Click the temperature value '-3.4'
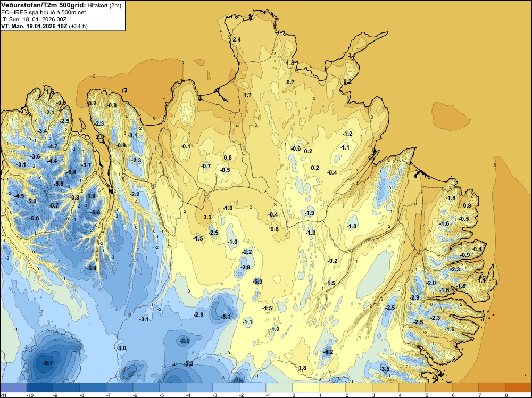This screenshot has height=398, width=532. (43, 131)
